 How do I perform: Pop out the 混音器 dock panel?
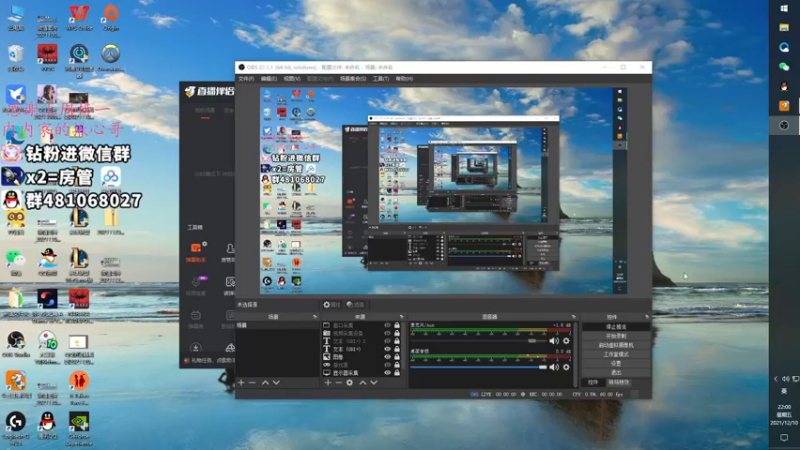(x=573, y=317)
